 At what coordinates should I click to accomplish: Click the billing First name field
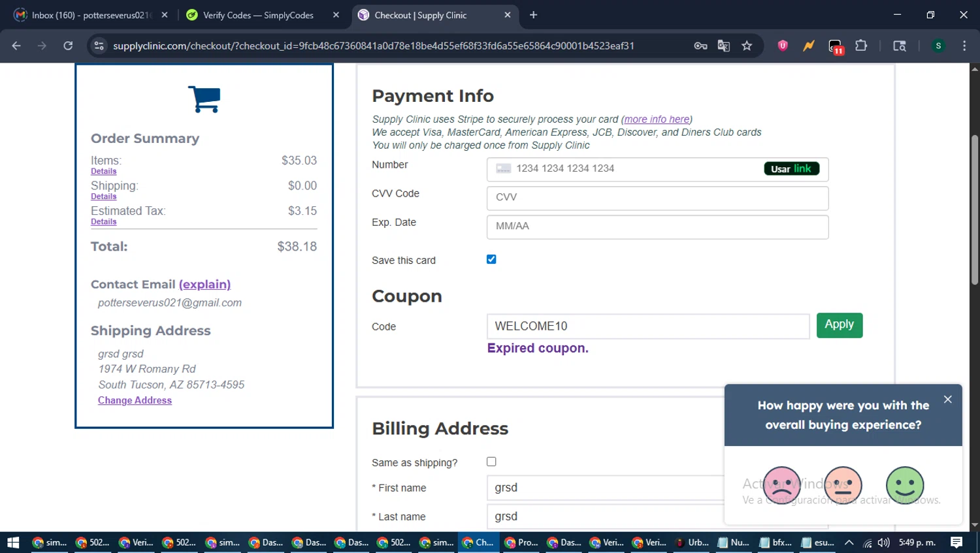[x=657, y=488]
